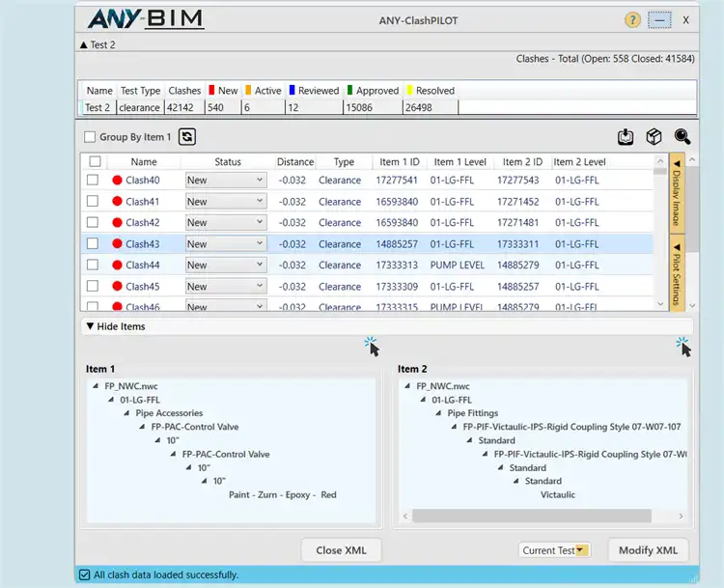This screenshot has width=724, height=588.
Task: Expand the Pilot Settings side tab
Action: point(677,274)
